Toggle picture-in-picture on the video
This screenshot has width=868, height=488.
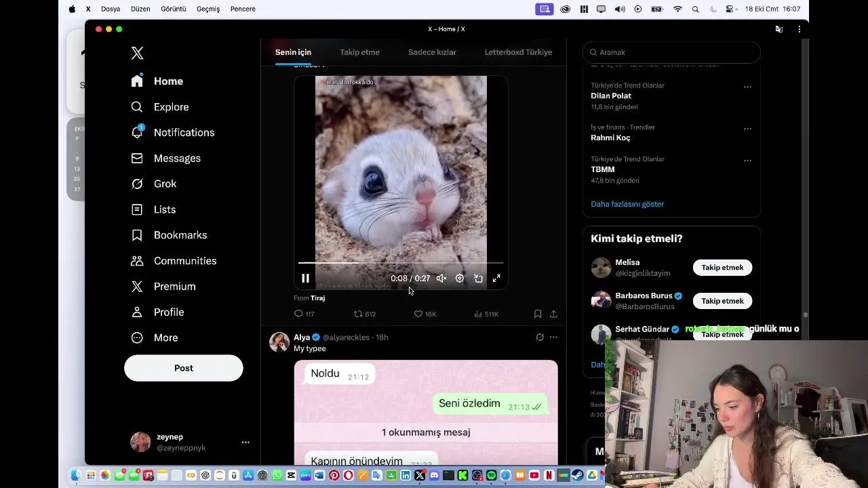[x=478, y=279]
